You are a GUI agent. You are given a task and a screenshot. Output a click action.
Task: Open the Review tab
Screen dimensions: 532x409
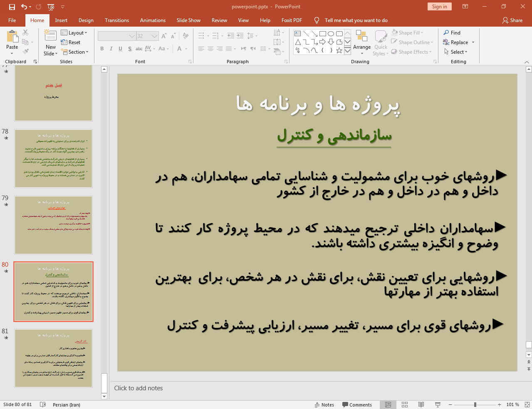[219, 20]
